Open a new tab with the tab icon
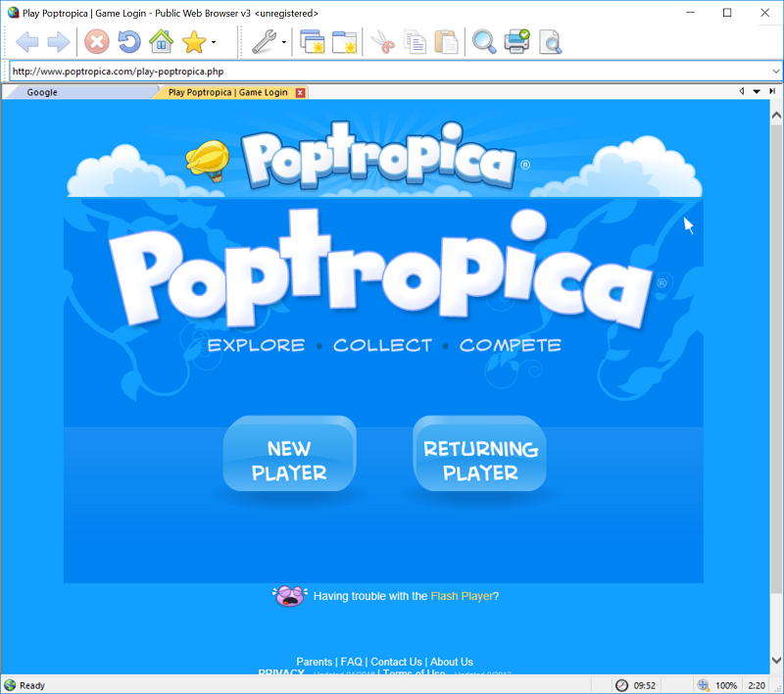This screenshot has width=784, height=694. pyautogui.click(x=345, y=41)
